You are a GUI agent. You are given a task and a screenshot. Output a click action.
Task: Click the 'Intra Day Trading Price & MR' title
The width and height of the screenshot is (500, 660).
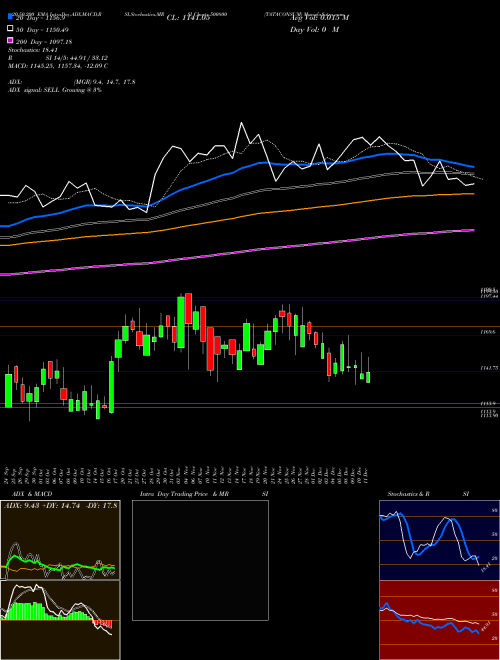[x=184, y=494]
